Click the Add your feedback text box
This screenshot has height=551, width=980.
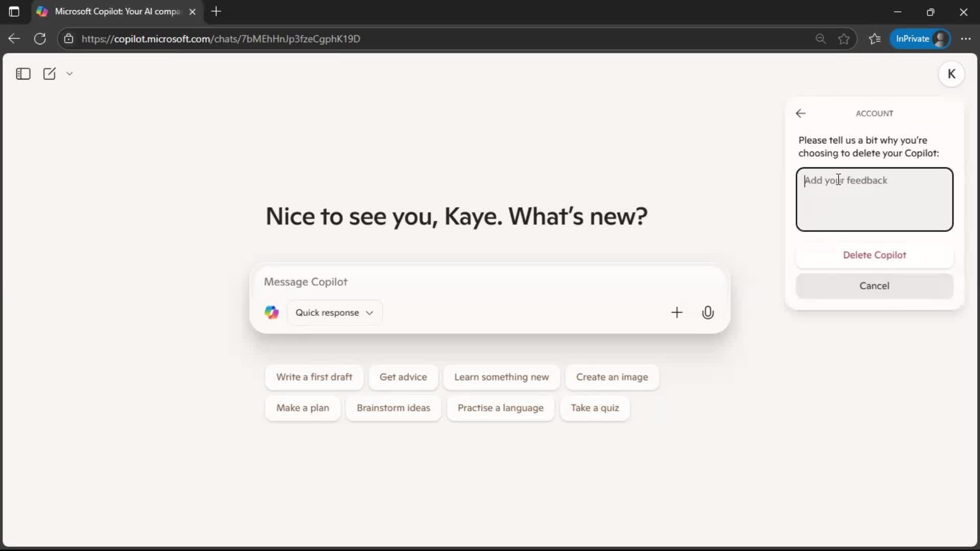[x=874, y=199]
